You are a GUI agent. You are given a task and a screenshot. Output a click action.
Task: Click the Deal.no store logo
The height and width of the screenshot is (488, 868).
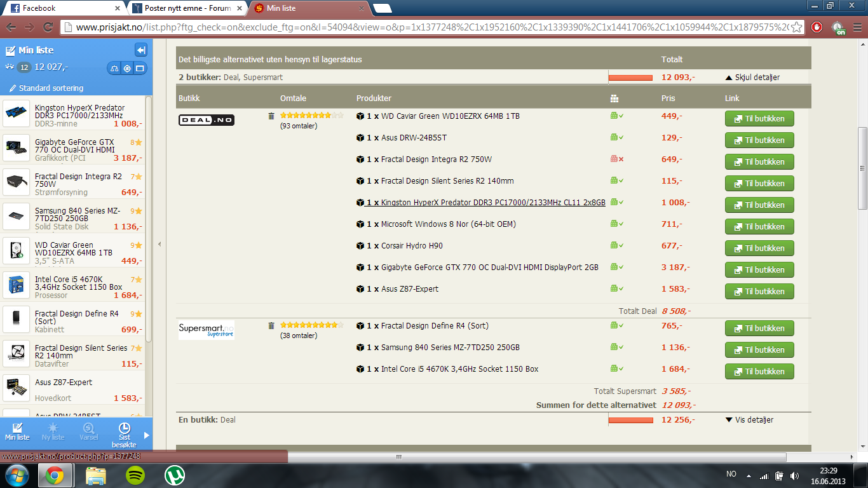206,120
